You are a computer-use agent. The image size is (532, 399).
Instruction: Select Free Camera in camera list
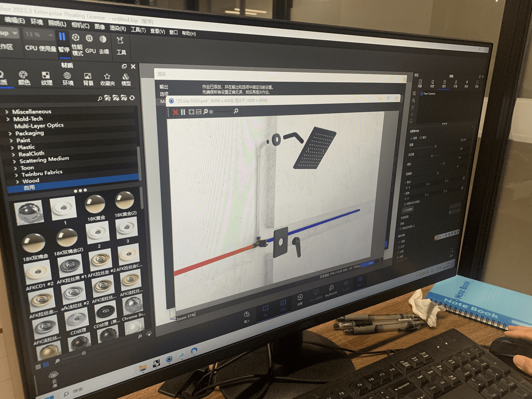(428, 94)
